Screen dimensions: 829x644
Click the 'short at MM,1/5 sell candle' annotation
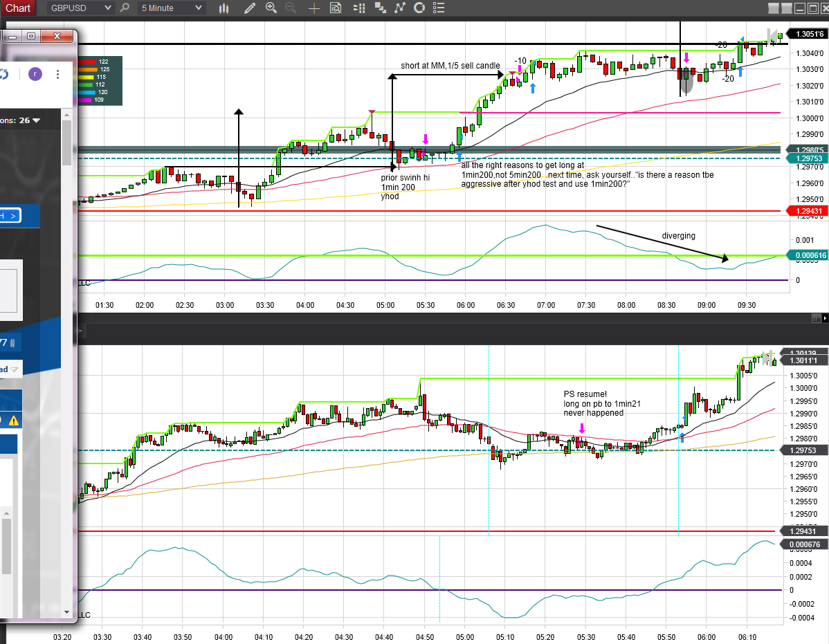pos(450,66)
